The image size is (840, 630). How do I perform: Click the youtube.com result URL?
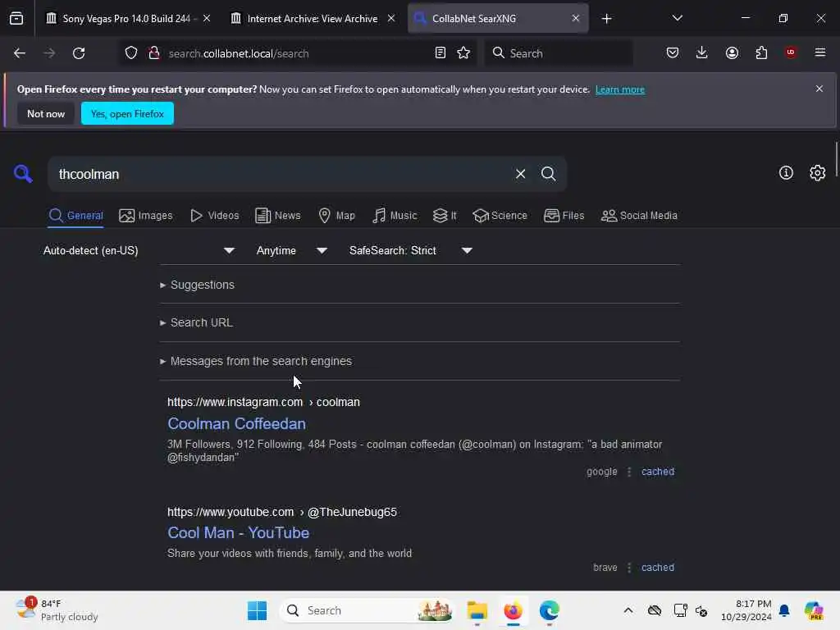(x=282, y=512)
